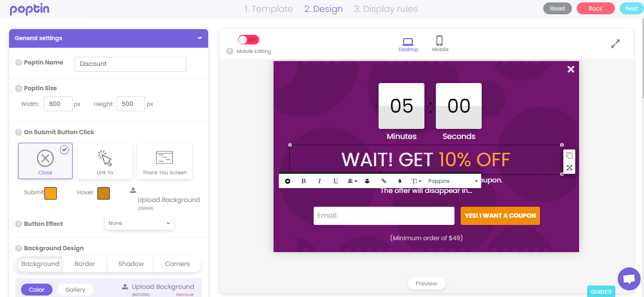Go to the Display rules step
This screenshot has height=297, width=644.
pyautogui.click(x=386, y=9)
